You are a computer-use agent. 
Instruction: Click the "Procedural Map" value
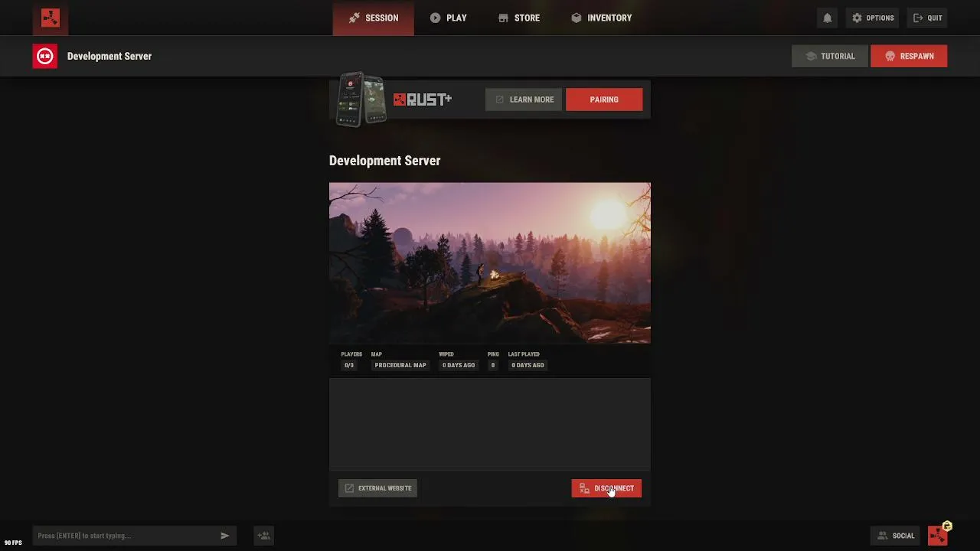(400, 365)
